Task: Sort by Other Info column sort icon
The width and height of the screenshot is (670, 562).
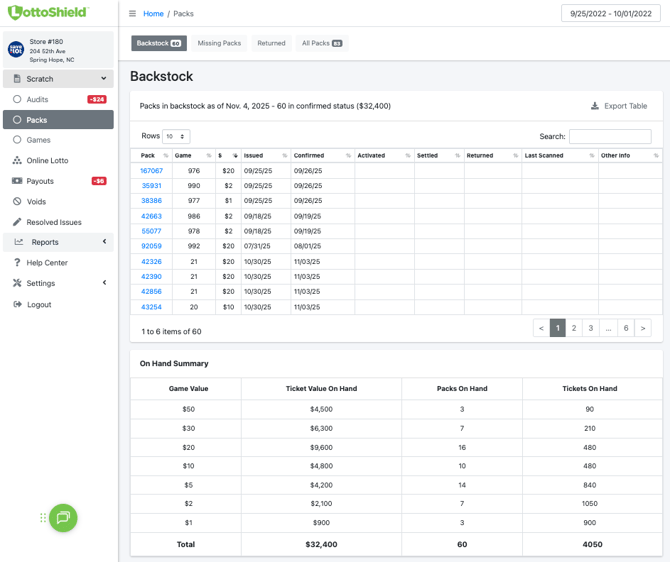Action: pyautogui.click(x=656, y=156)
